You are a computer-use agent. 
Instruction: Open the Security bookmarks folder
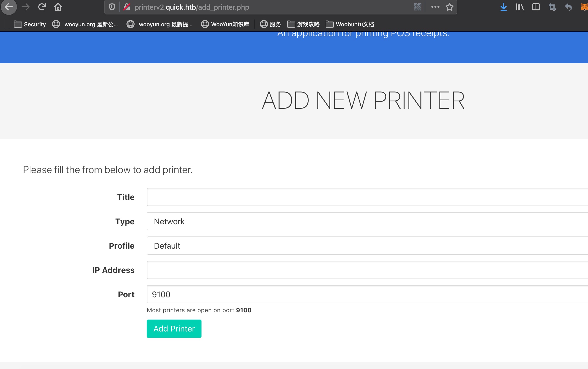[x=30, y=24]
